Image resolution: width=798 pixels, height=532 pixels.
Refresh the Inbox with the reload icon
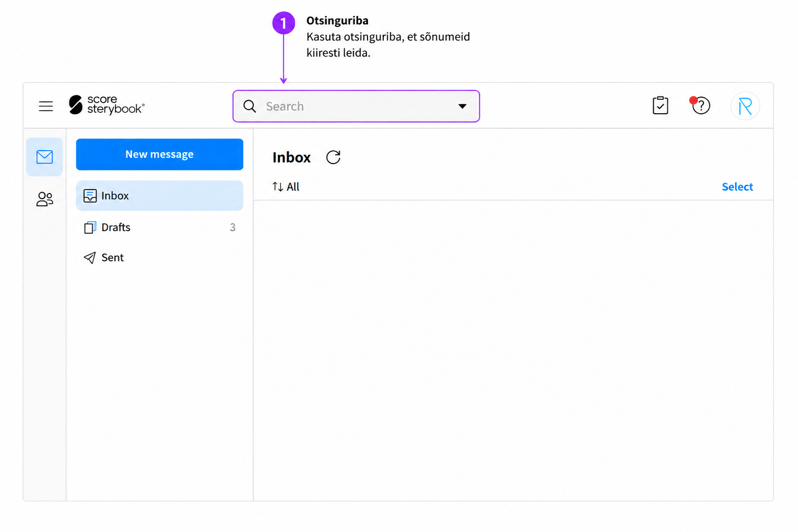[x=333, y=157]
